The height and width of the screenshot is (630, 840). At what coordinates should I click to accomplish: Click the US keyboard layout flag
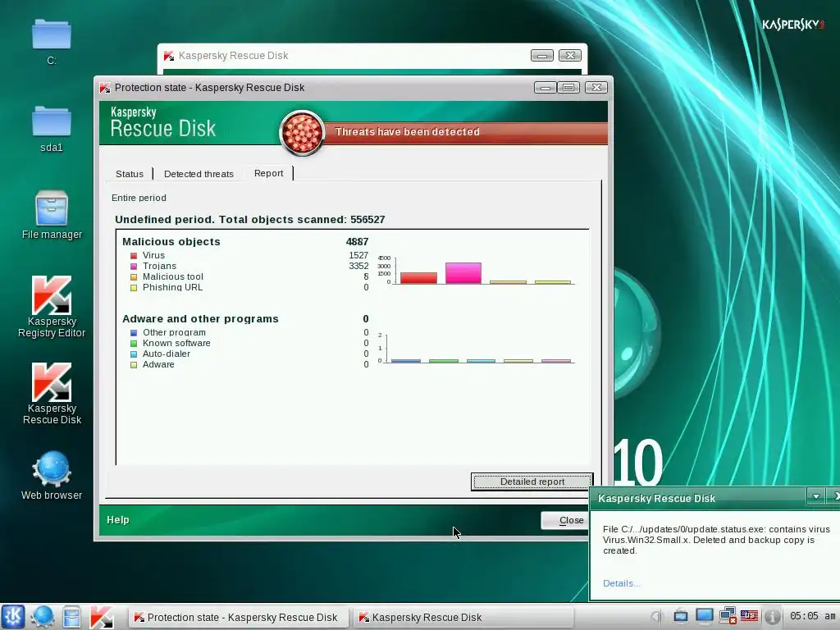[x=750, y=616]
